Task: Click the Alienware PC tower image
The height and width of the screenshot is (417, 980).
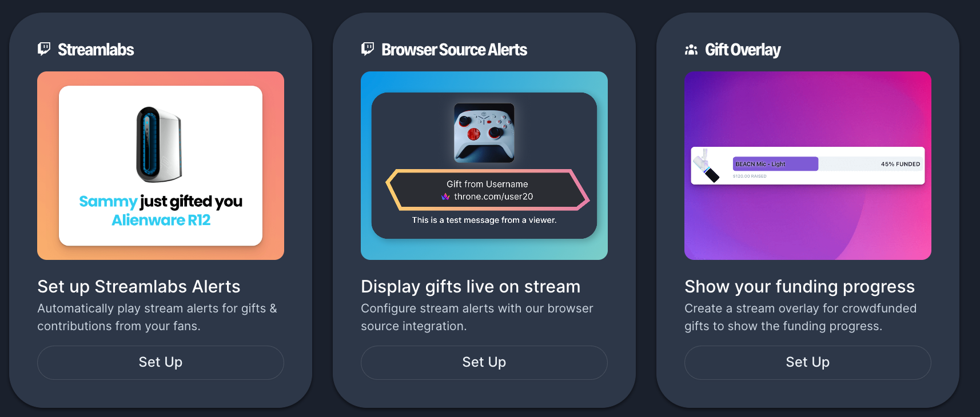Action: coord(160,145)
